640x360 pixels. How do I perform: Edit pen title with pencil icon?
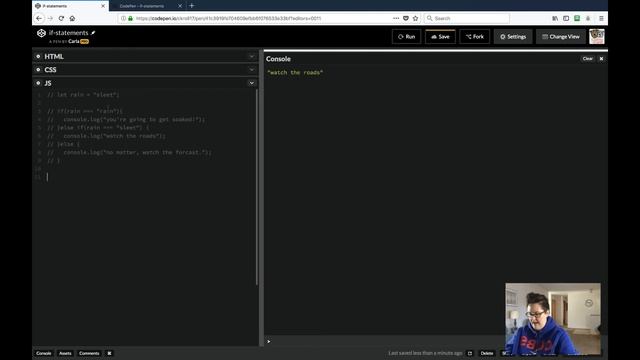(x=93, y=33)
